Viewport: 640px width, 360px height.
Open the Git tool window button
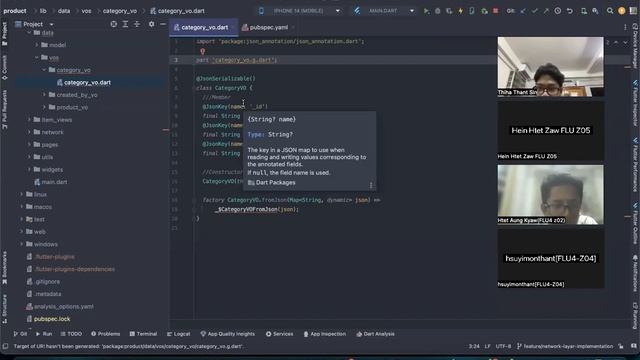20,334
